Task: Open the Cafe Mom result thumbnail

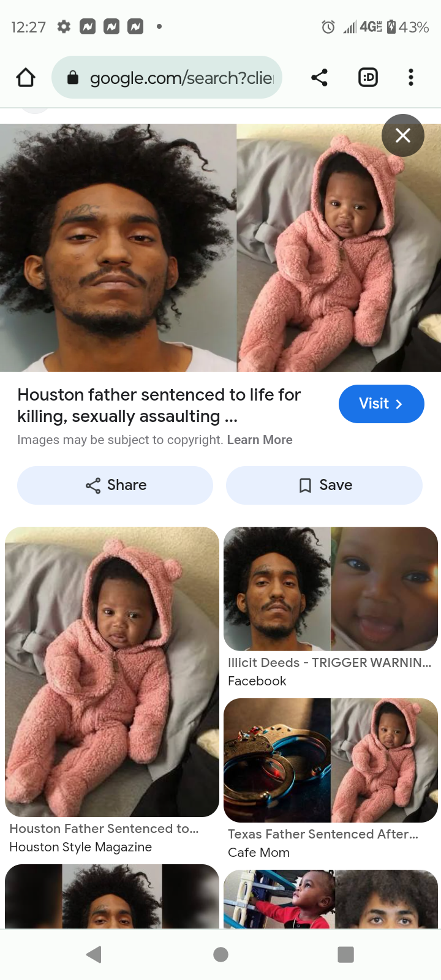Action: (331, 760)
